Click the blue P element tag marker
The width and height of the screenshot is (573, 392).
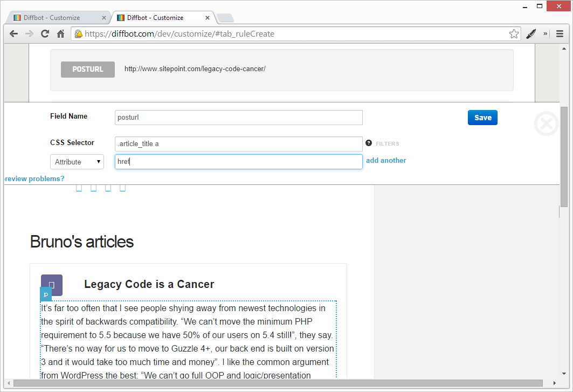[x=46, y=294]
